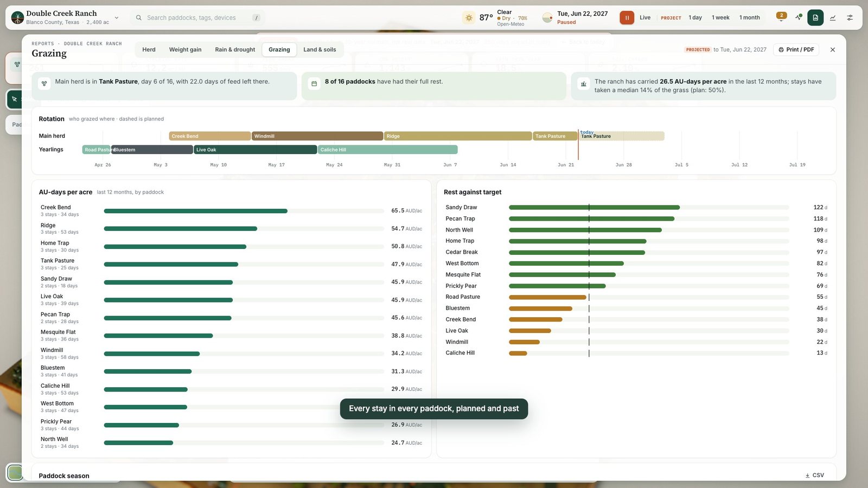Click the Mesquite Flat AU-days row
This screenshot has width=868, height=488.
231,336
